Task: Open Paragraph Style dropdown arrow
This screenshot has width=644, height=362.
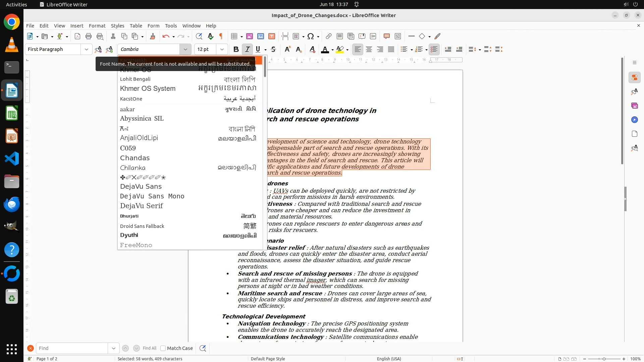Action: click(x=86, y=49)
